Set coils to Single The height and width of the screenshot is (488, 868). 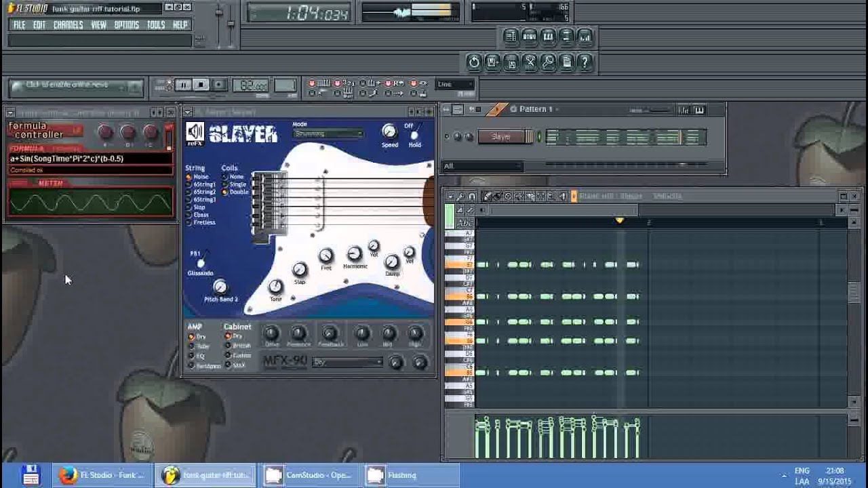(235, 184)
